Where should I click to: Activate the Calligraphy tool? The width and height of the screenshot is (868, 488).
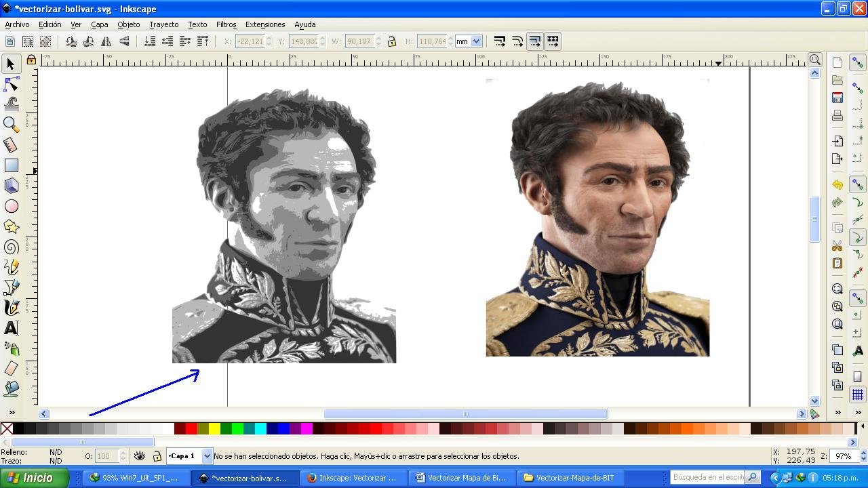11,308
